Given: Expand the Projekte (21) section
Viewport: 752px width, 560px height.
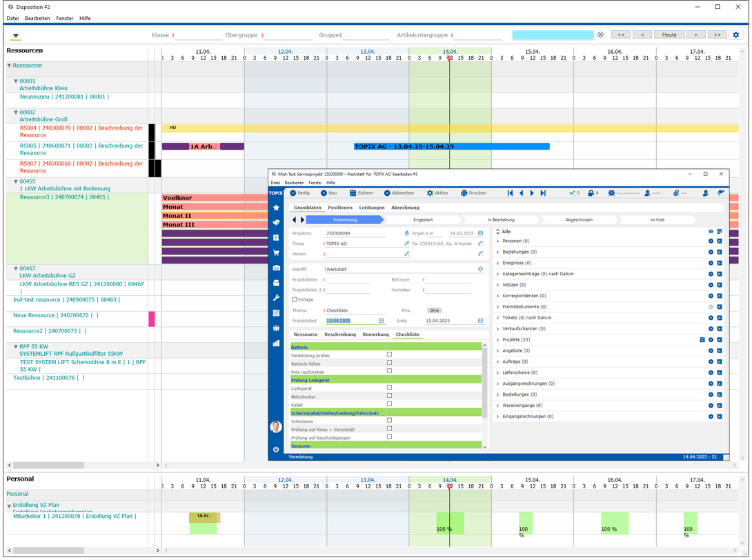Looking at the screenshot, I should coord(498,339).
